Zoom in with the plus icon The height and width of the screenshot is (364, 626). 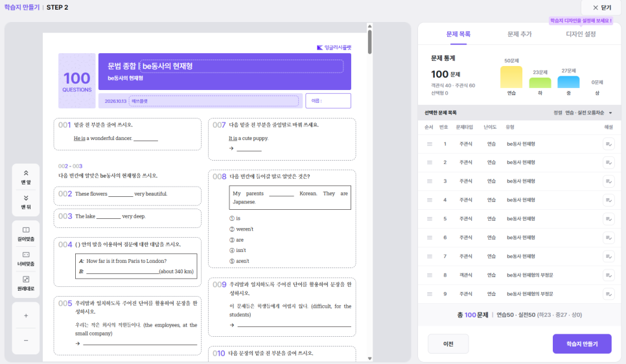pos(26,315)
